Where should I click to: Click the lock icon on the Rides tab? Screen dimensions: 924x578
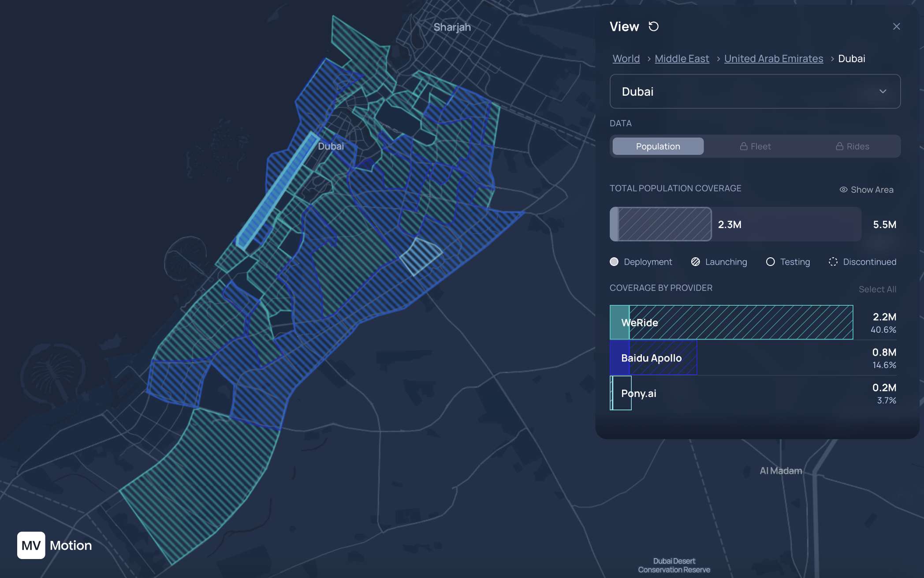click(x=839, y=146)
